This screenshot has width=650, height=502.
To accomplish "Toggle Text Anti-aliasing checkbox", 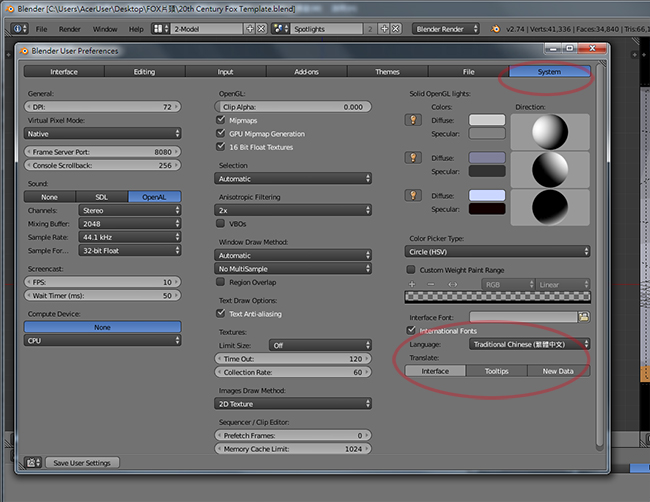I will click(x=221, y=313).
